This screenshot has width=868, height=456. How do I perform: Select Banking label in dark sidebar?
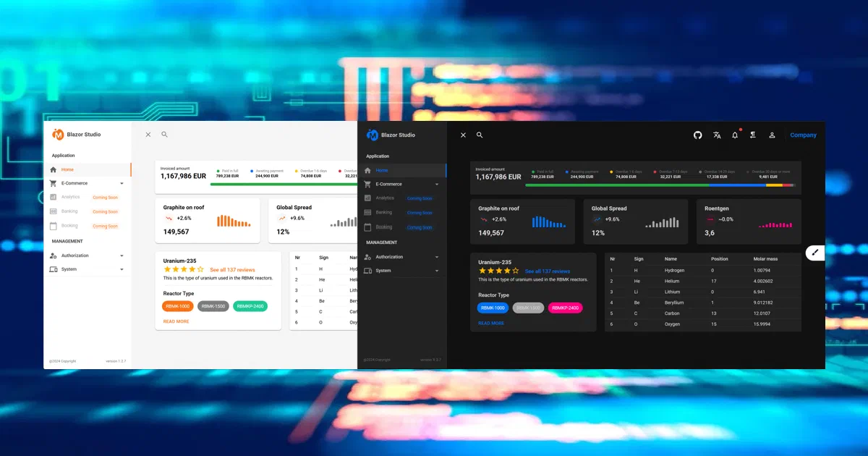click(383, 212)
